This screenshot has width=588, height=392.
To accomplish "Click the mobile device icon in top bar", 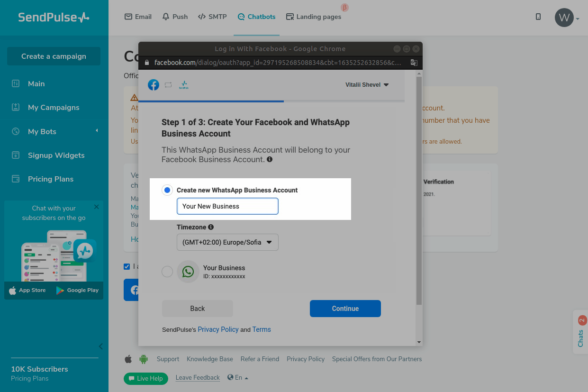I will (538, 17).
